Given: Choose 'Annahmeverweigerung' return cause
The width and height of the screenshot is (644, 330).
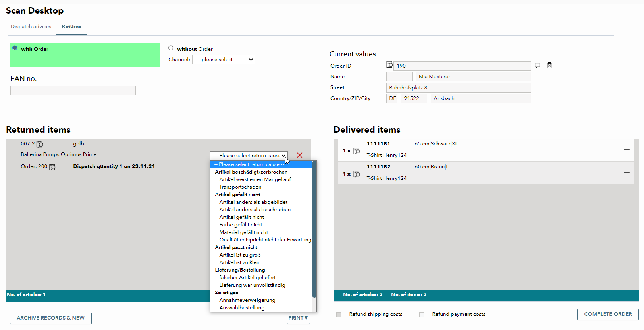Looking at the screenshot, I should point(247,300).
